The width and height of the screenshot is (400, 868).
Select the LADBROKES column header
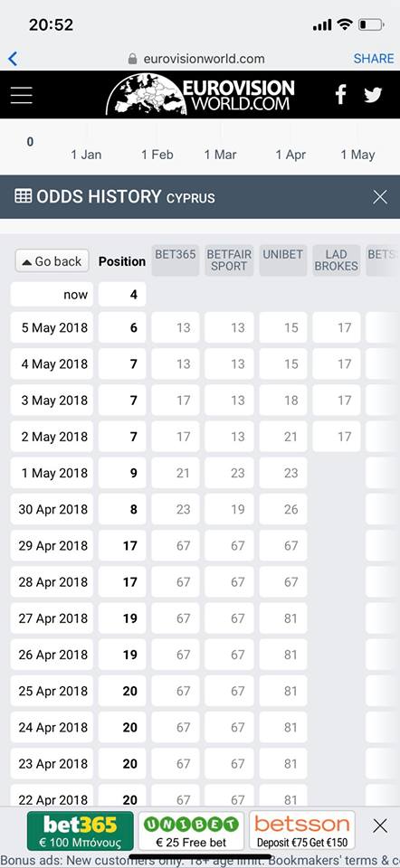pyautogui.click(x=337, y=260)
